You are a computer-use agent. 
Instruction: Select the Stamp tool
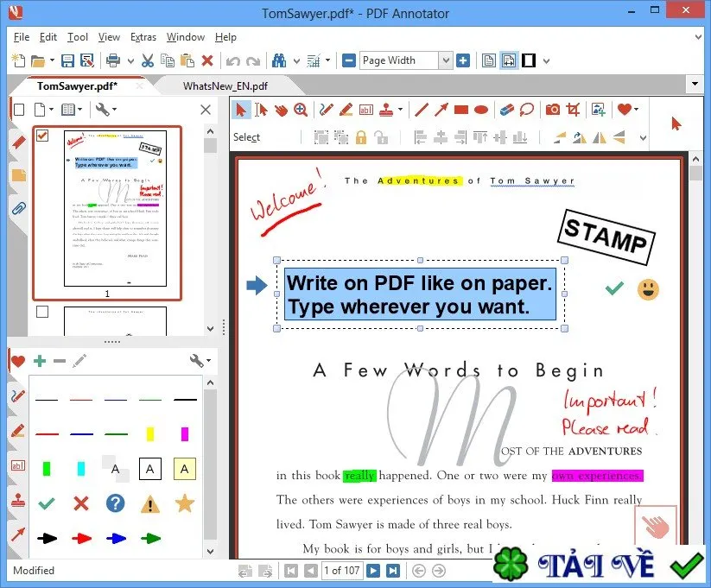pos(386,110)
